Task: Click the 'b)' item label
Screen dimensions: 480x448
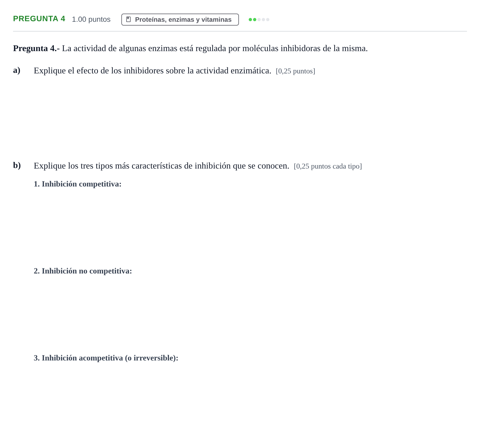Action: (17, 166)
